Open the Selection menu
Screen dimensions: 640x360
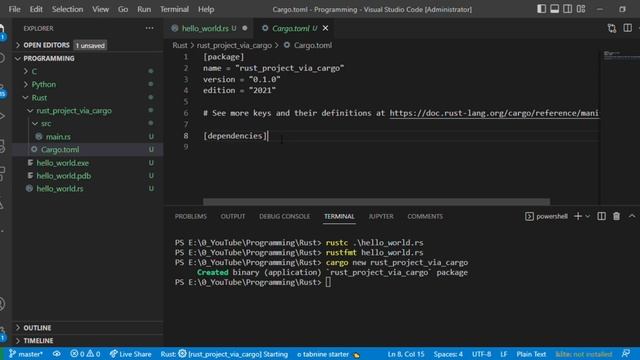click(x=67, y=9)
